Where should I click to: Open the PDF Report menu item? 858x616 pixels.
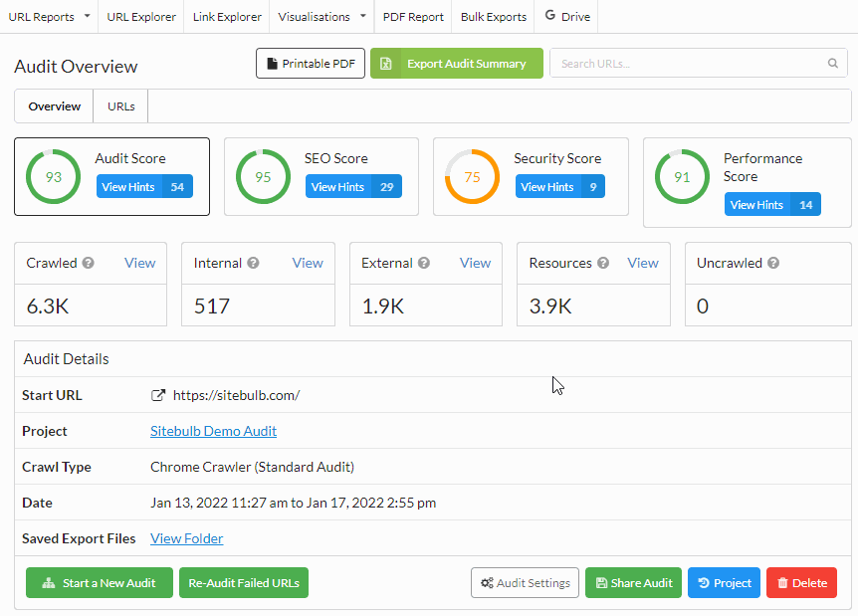(413, 17)
